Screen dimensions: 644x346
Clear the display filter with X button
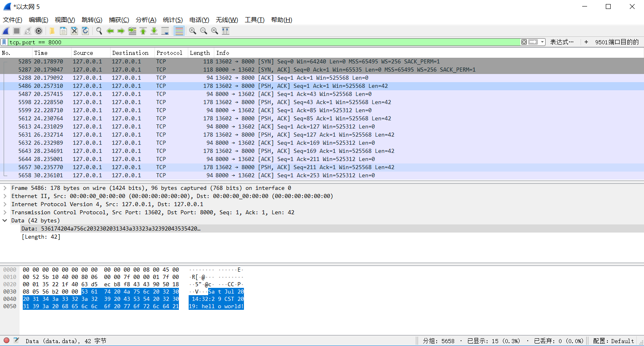tap(524, 42)
